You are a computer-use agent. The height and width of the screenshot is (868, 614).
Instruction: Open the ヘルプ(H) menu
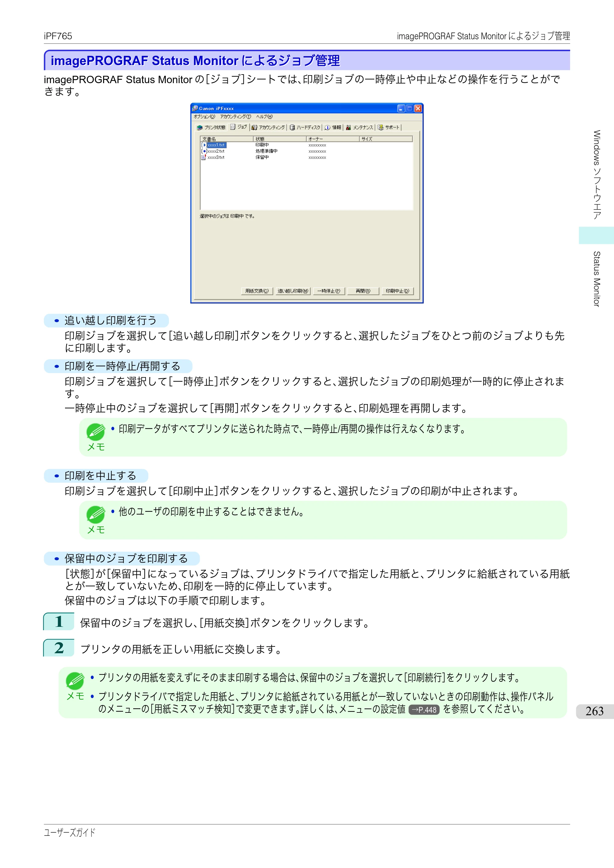pyautogui.click(x=264, y=117)
